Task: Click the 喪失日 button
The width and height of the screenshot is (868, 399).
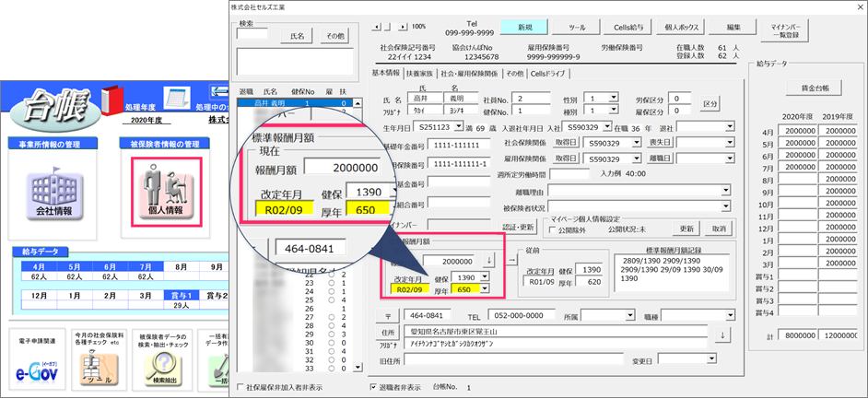Action: coord(661,142)
